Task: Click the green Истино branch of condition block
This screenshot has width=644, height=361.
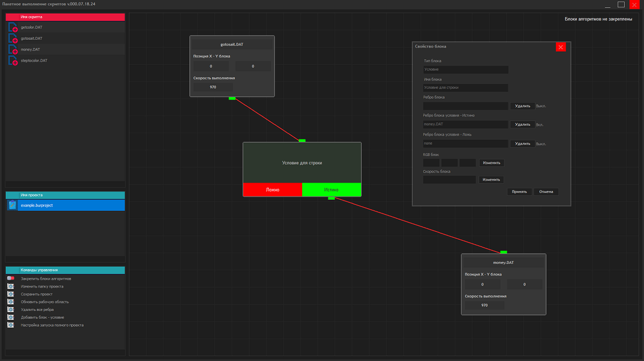Action: (x=332, y=190)
